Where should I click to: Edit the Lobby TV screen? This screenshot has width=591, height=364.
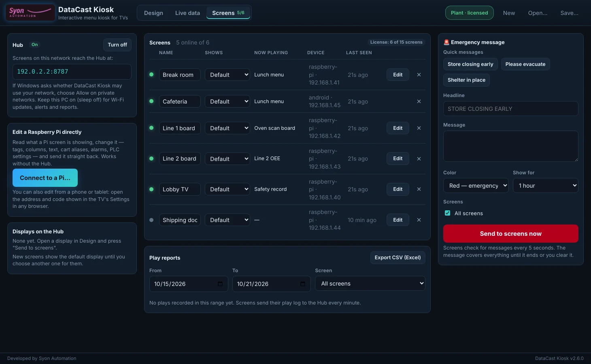pyautogui.click(x=398, y=189)
